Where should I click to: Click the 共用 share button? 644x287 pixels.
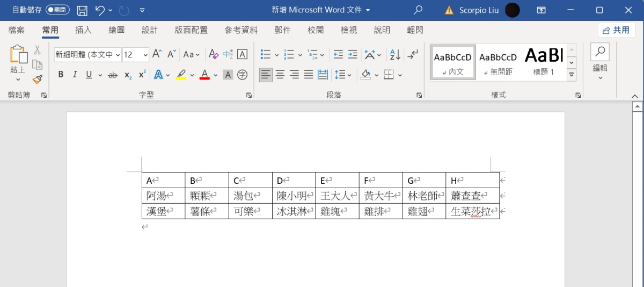click(x=616, y=30)
